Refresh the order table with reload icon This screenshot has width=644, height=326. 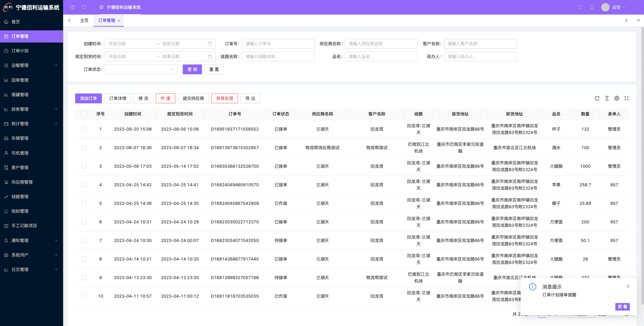pos(597,98)
